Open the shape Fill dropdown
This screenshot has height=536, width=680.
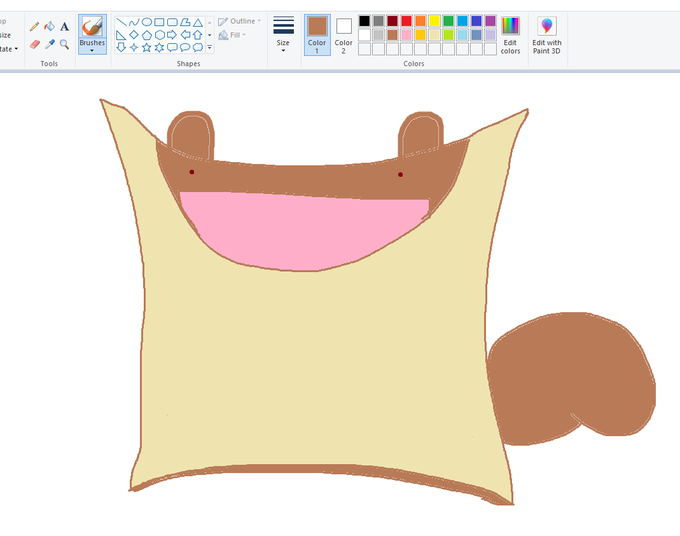click(232, 35)
